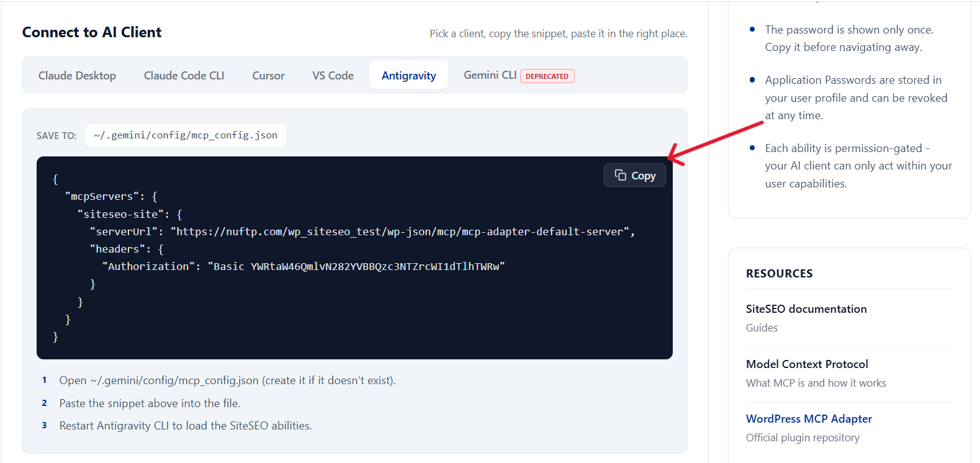Click the "mcpServers" line in the snippet
The height and width of the screenshot is (463, 980).
click(x=111, y=196)
